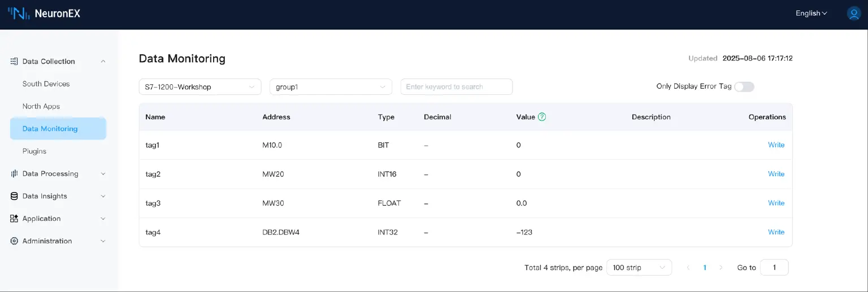Click the Administration gear icon
The image size is (868, 292).
point(14,241)
